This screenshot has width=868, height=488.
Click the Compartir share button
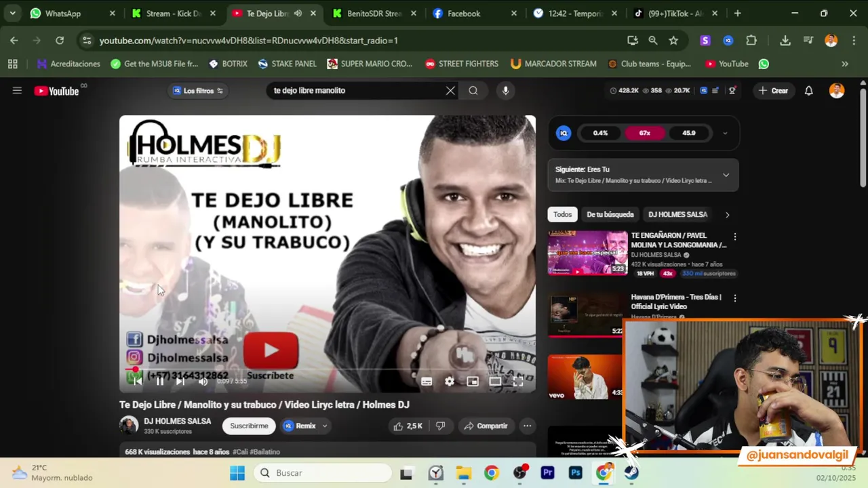486,426
